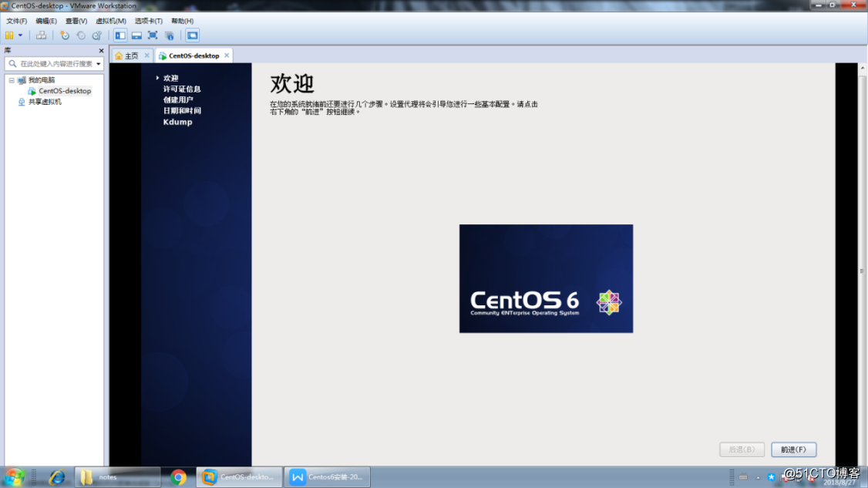Open the library search dropdown arrow
Screen dimensions: 868x488
click(99, 64)
